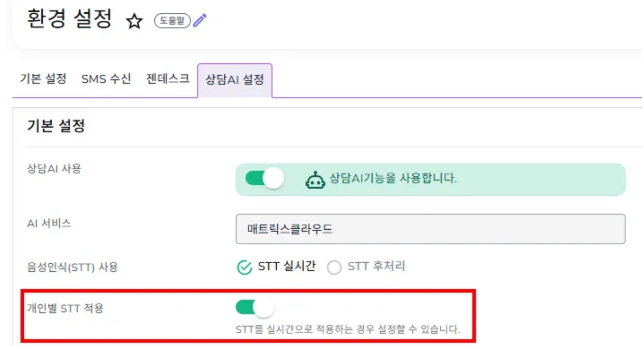The image size is (644, 349).
Task: Click the robot icon in the green banner
Action: coord(316,180)
